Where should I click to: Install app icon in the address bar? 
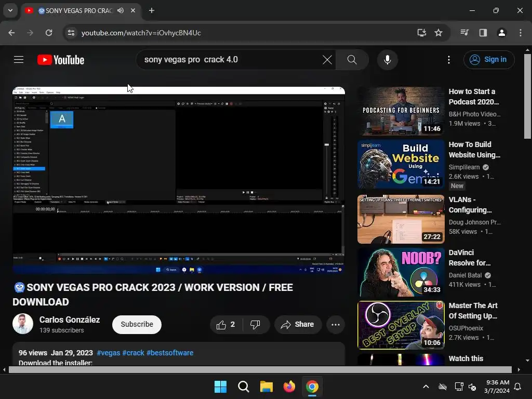[x=421, y=33]
